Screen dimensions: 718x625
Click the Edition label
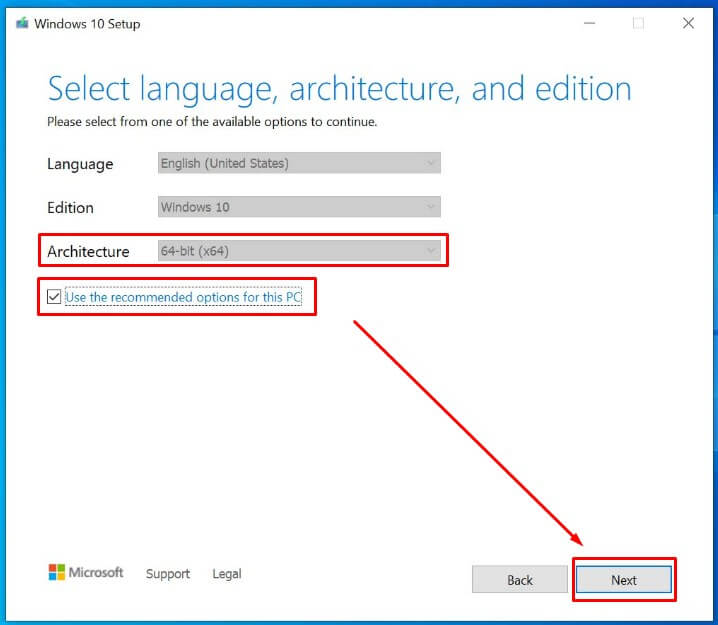71,207
